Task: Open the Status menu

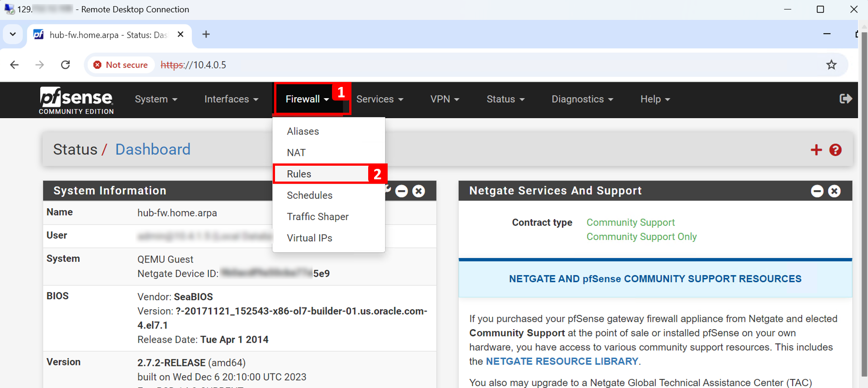Action: click(505, 99)
